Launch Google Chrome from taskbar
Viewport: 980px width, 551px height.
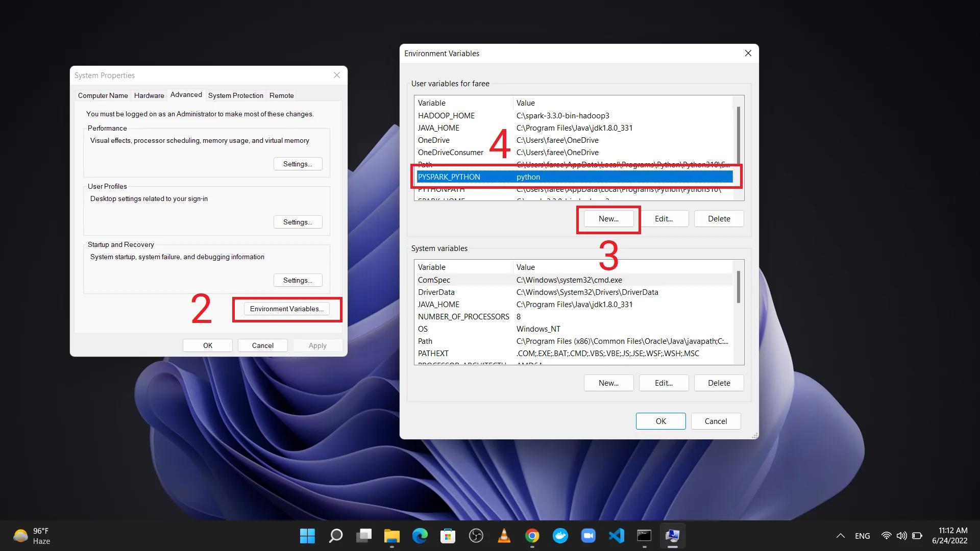pos(532,536)
